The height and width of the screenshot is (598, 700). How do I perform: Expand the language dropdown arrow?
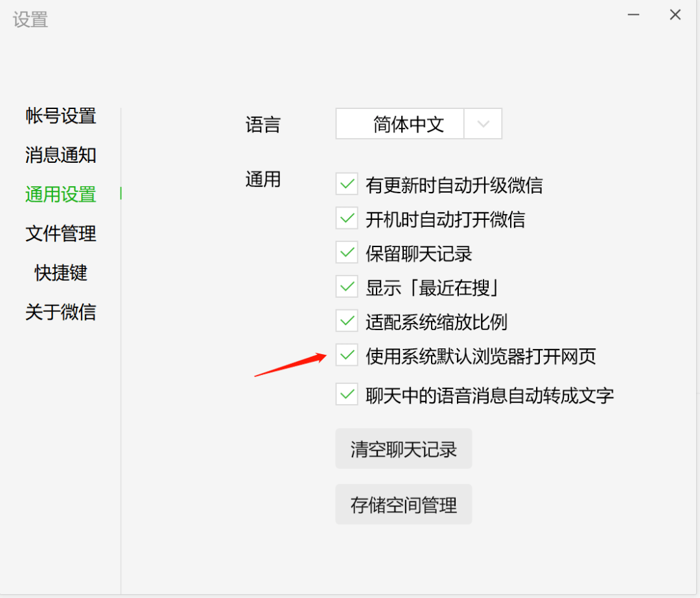click(x=483, y=124)
